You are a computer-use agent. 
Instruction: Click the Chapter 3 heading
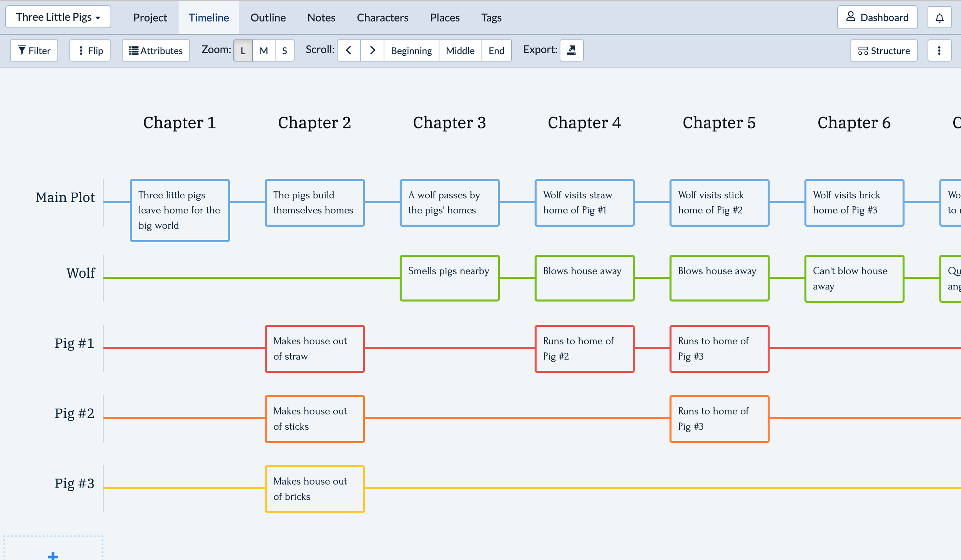449,123
